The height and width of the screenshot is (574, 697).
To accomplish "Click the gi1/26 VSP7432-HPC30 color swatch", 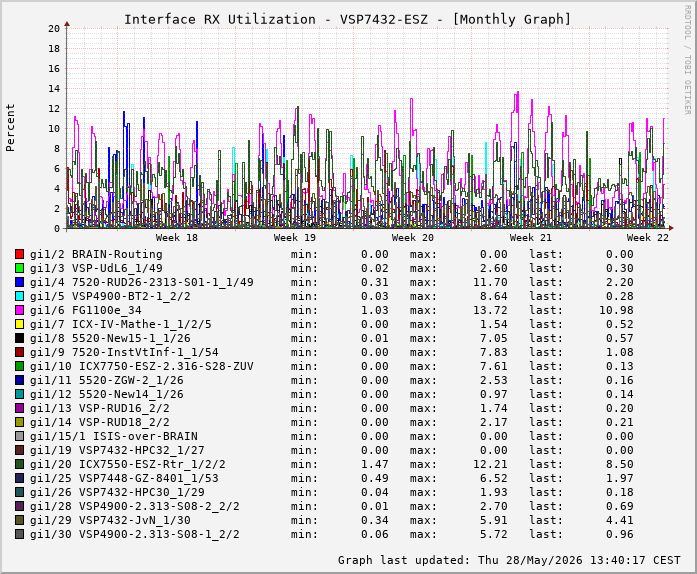I will click(20, 492).
